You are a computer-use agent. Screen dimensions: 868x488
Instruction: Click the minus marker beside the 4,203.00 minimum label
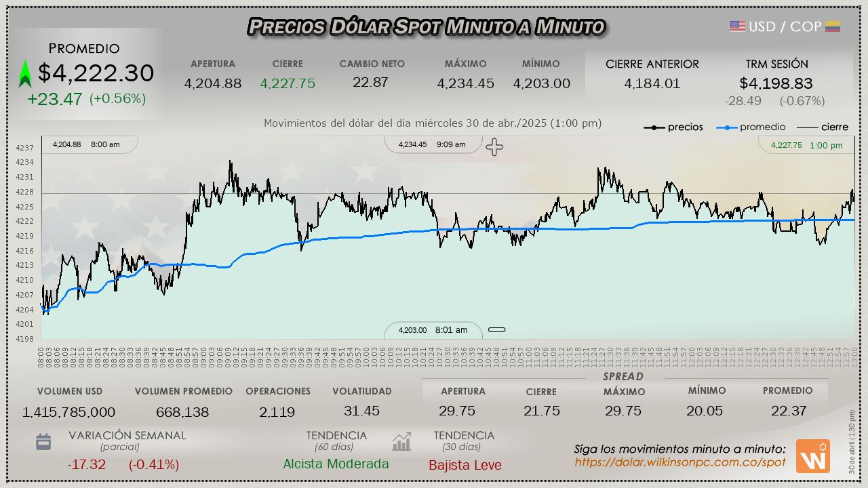(x=497, y=330)
